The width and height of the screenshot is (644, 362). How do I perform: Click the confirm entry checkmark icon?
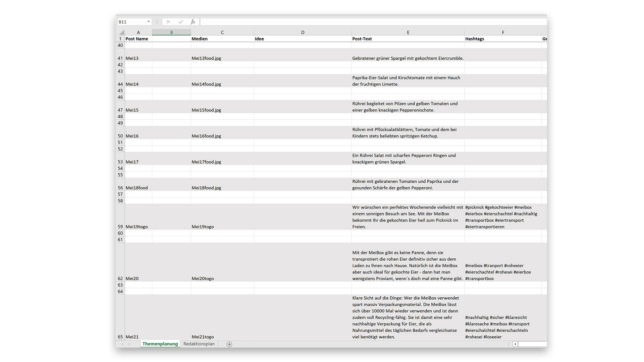point(181,22)
